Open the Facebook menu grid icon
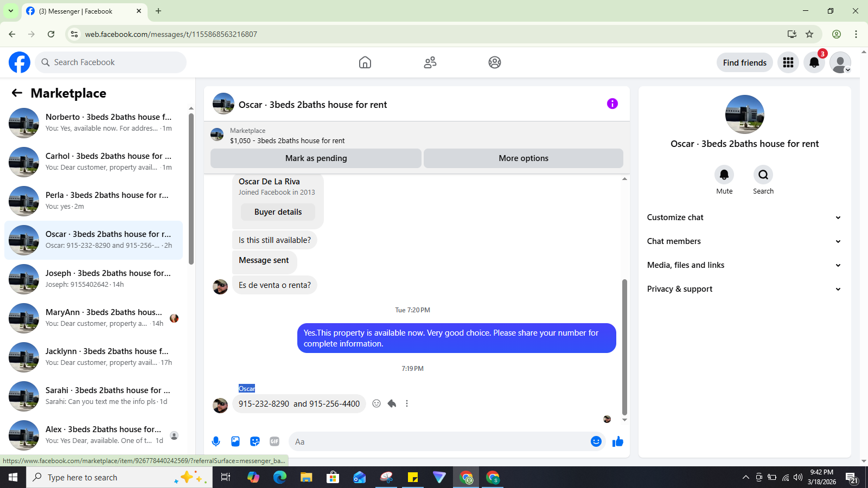The image size is (868, 488). (788, 62)
